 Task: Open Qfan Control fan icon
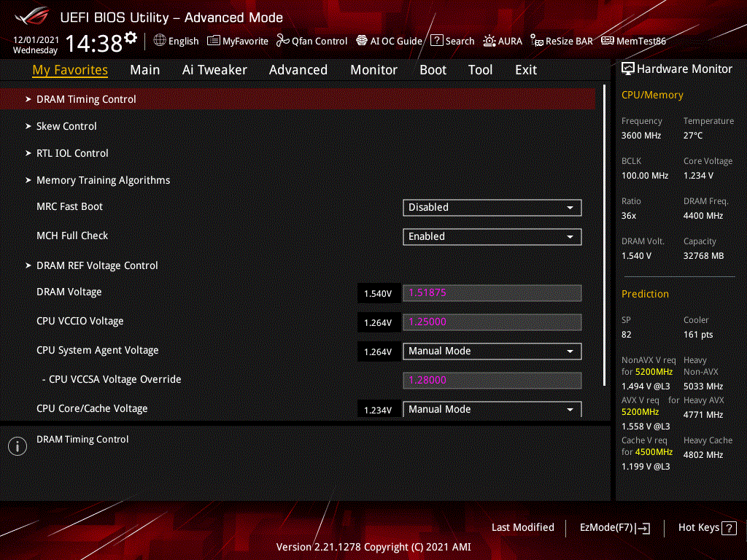click(282, 41)
